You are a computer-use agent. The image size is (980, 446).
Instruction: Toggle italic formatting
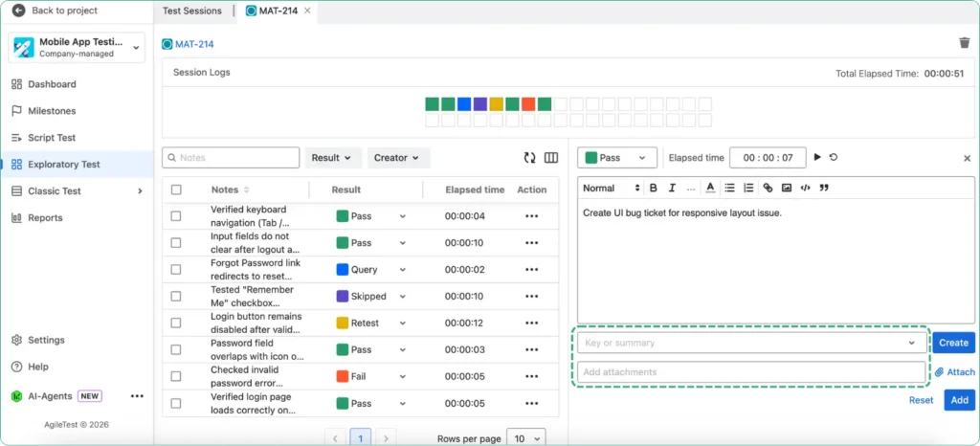point(673,188)
